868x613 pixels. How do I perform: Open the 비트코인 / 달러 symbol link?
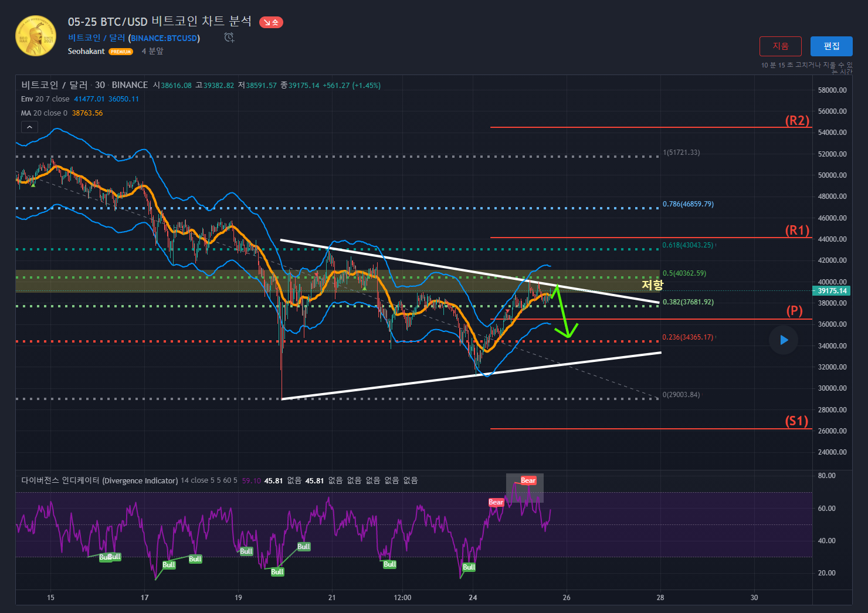pyautogui.click(x=97, y=38)
